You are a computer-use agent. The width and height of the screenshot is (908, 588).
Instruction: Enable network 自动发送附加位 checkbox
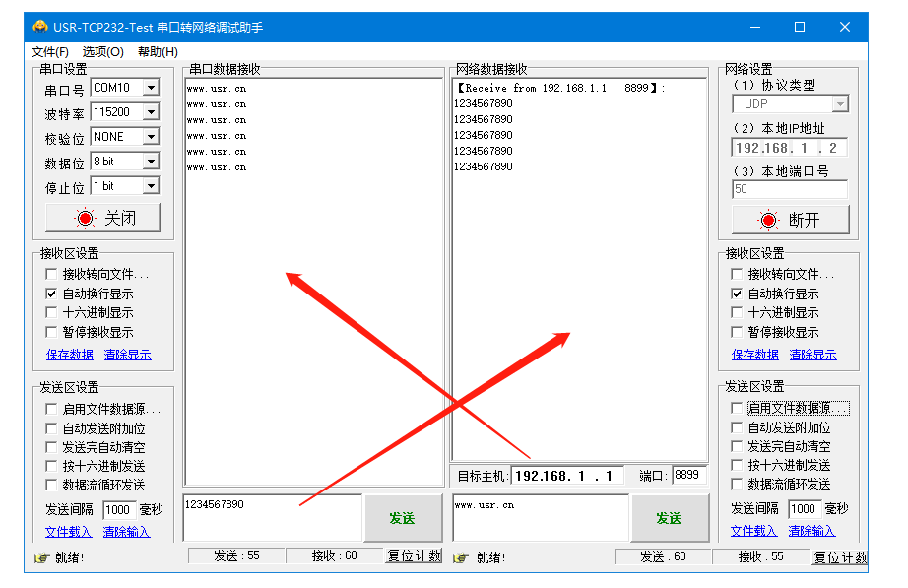(x=737, y=427)
